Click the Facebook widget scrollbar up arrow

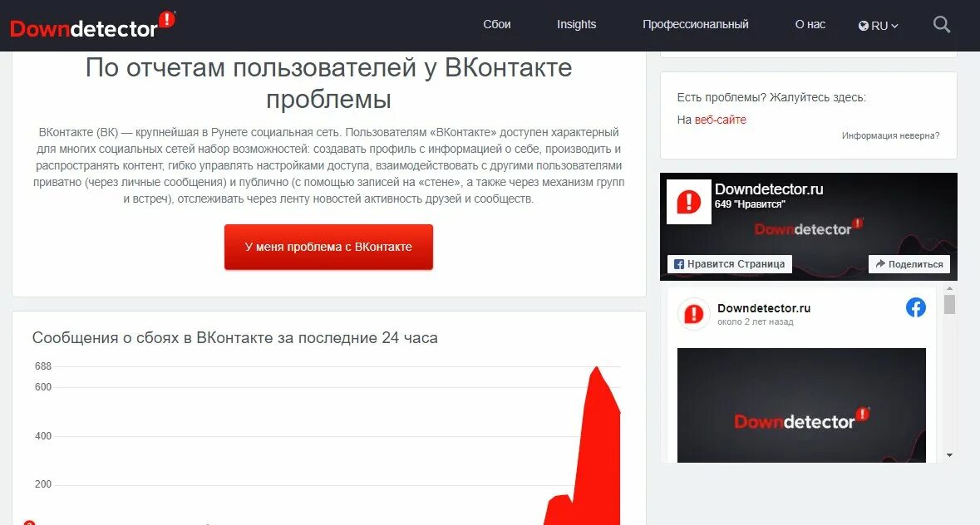[949, 288]
